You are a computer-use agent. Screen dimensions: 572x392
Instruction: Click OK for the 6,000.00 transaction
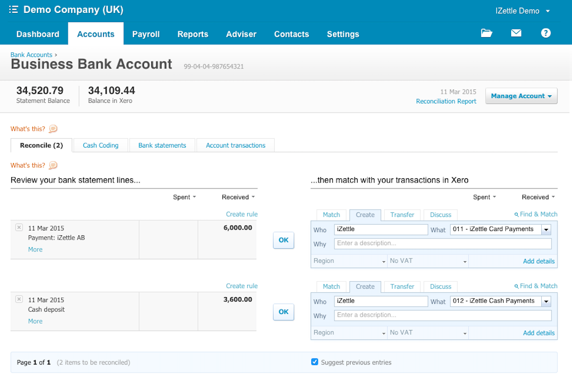[283, 241]
